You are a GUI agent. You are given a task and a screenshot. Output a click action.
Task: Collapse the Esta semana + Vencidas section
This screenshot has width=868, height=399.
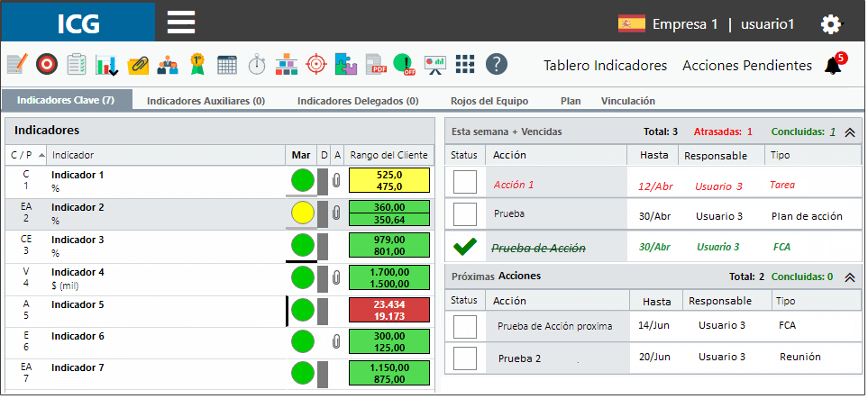850,132
